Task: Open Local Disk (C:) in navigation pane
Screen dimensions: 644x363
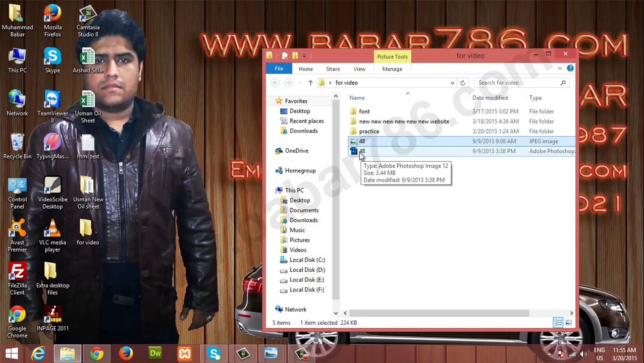Action: click(307, 260)
